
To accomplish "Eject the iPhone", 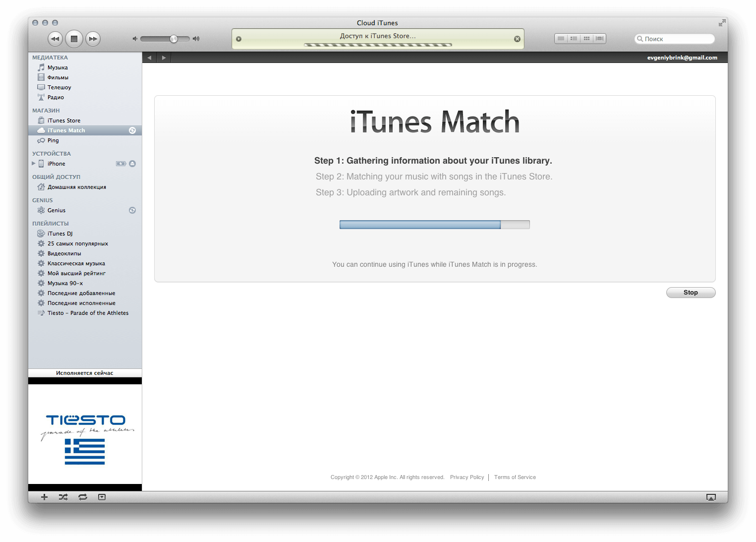I will [x=132, y=164].
